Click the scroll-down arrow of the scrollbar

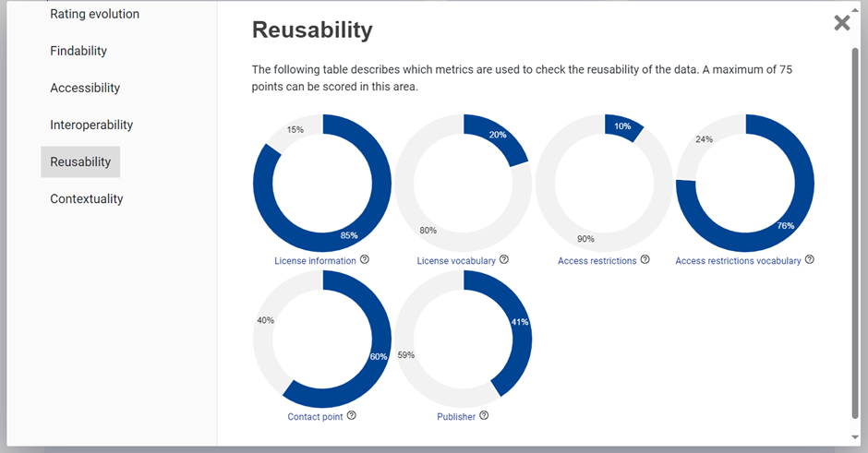pyautogui.click(x=855, y=436)
